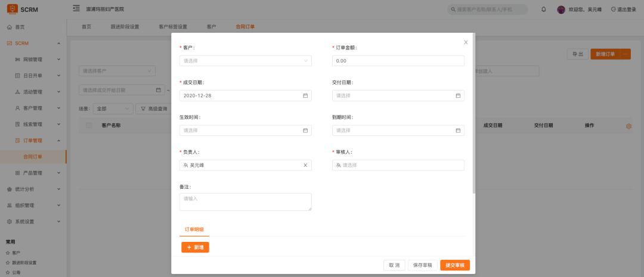Click the notification bell icon

point(543,10)
